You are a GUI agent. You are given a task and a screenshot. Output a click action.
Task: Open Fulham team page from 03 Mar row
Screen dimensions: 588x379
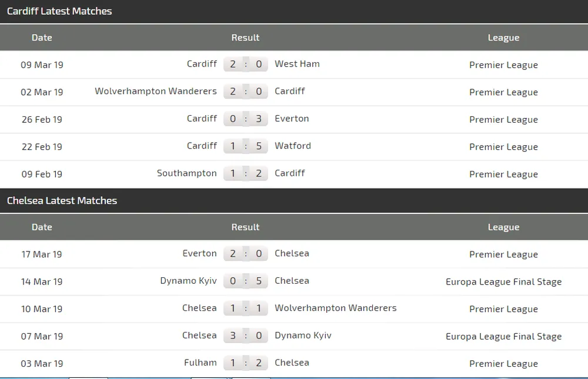tap(201, 363)
